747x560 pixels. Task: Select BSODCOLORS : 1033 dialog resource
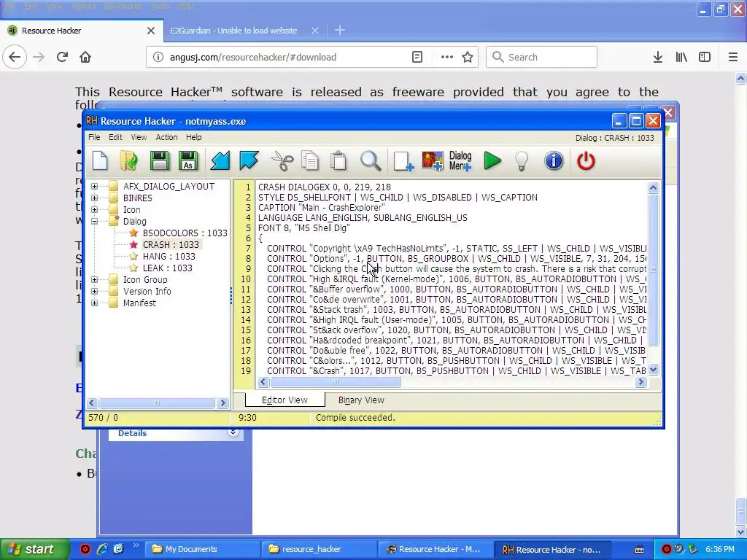185,233
